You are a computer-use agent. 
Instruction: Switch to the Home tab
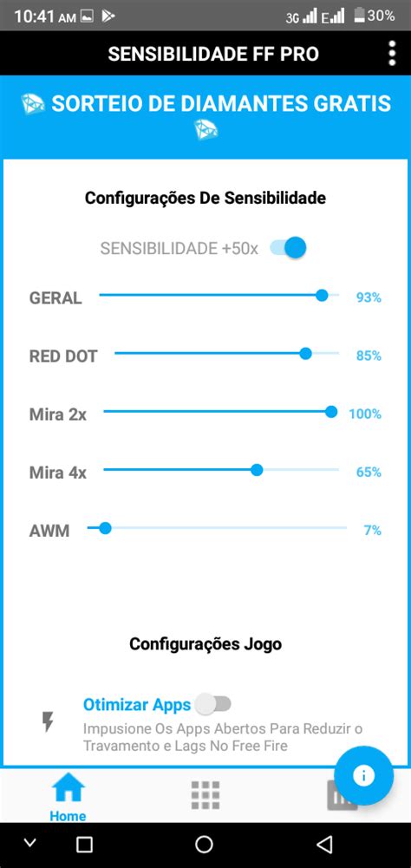[68, 798]
